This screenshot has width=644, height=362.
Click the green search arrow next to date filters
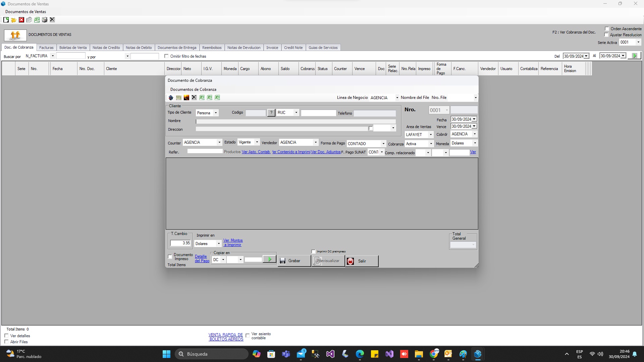pos(634,55)
